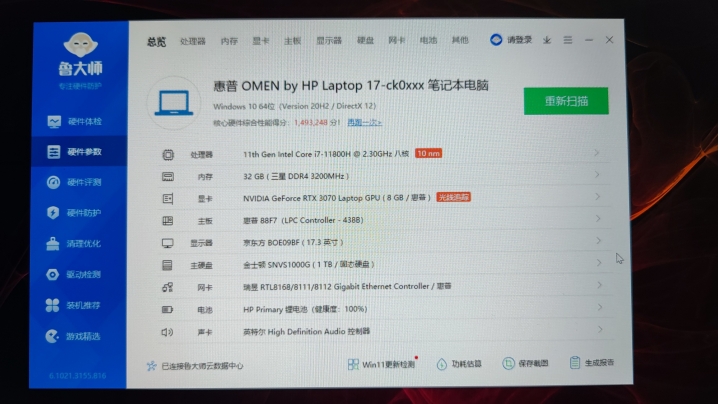Switch to the 内存 tab
This screenshot has width=720, height=404.
click(229, 41)
